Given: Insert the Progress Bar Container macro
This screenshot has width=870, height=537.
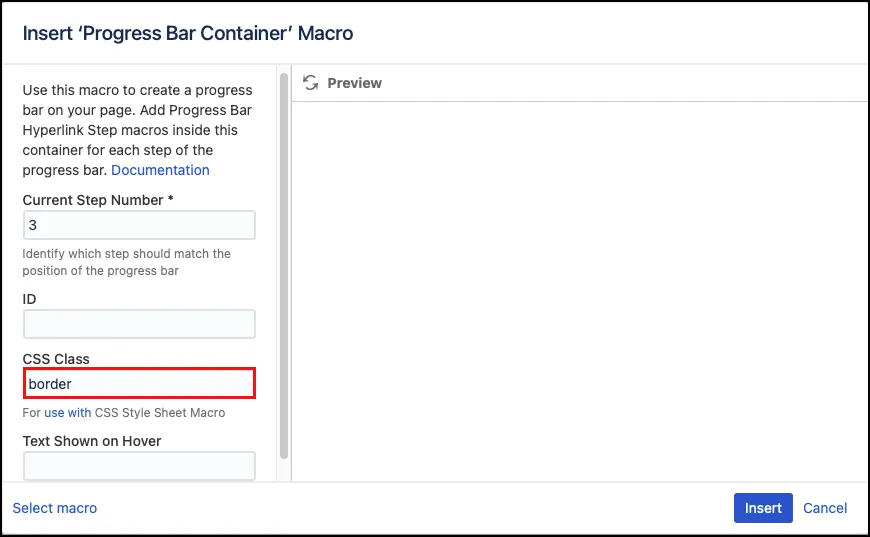Looking at the screenshot, I should [763, 508].
